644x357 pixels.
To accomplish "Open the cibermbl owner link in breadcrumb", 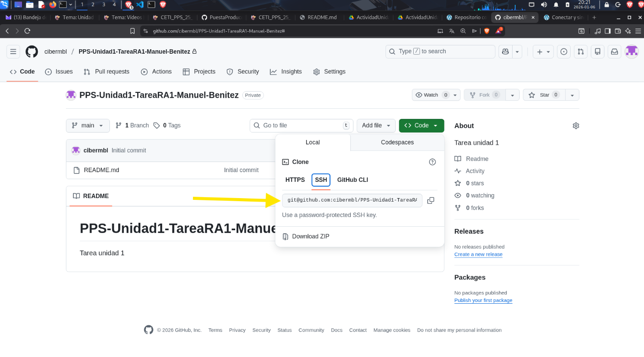I will (x=55, y=52).
